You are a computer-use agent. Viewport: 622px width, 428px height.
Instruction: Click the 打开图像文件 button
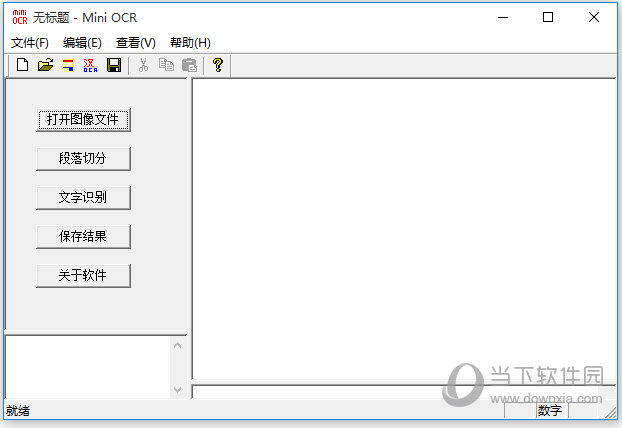click(x=83, y=120)
